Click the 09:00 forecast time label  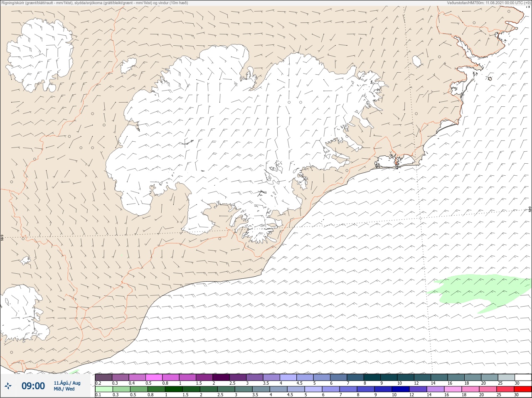33,386
